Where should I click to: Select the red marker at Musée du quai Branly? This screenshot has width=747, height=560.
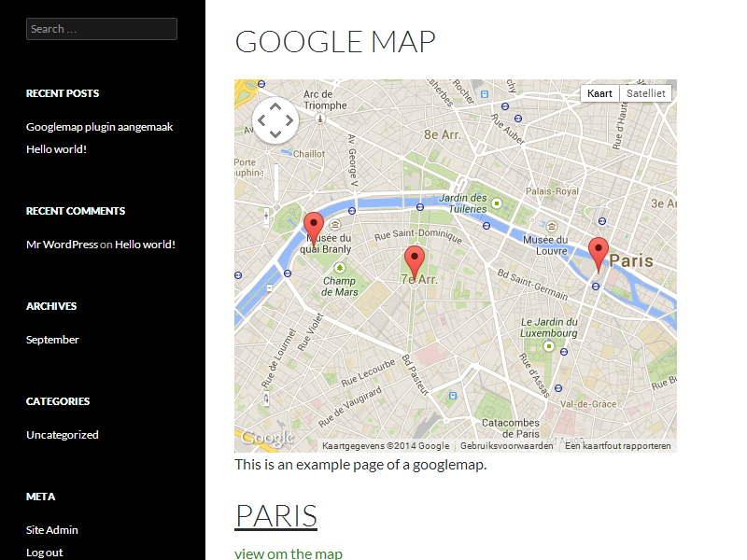coord(314,230)
